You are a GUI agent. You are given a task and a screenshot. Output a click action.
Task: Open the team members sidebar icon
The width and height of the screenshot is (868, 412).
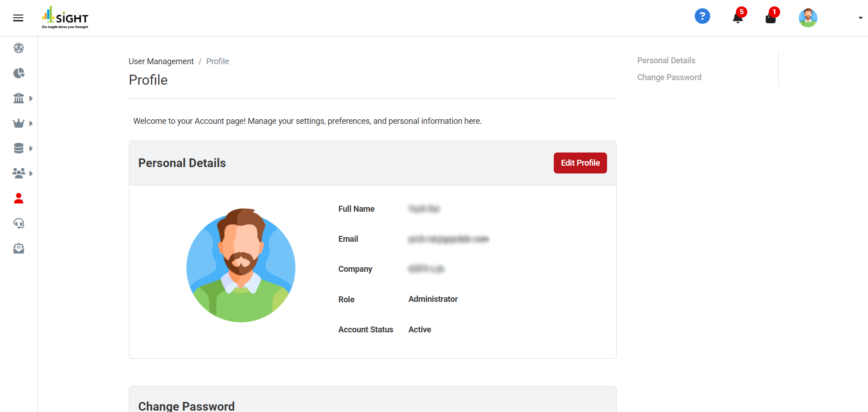click(x=18, y=173)
